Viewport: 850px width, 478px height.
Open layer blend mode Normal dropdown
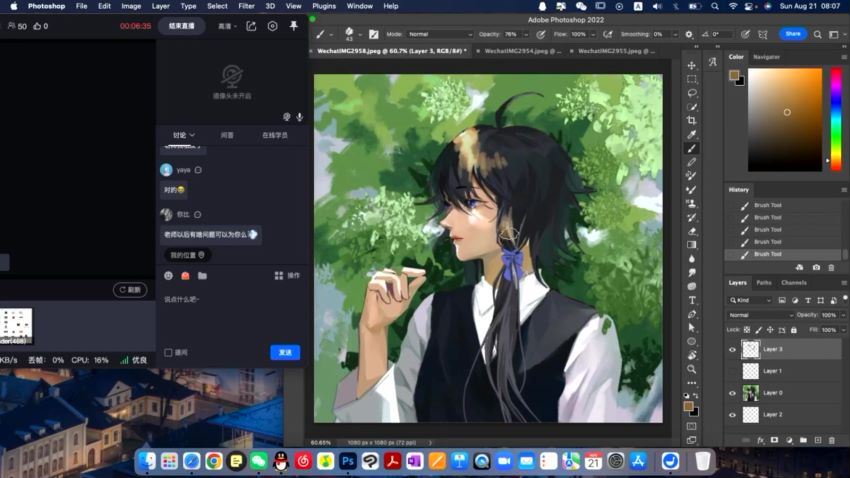[761, 315]
